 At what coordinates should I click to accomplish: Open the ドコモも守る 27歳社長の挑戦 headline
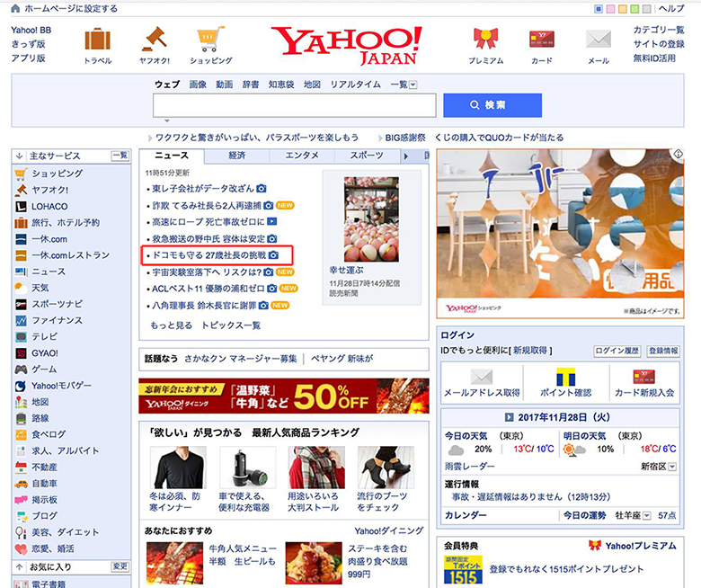pos(209,255)
